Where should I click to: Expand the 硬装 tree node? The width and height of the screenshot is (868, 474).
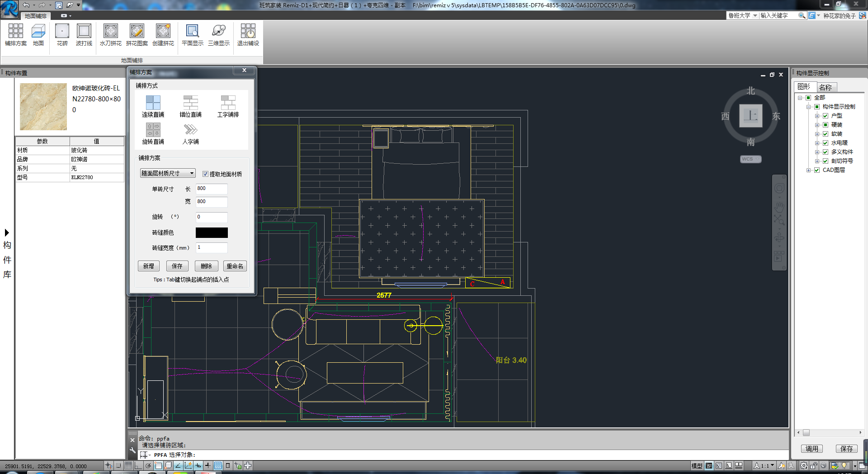coord(817,125)
